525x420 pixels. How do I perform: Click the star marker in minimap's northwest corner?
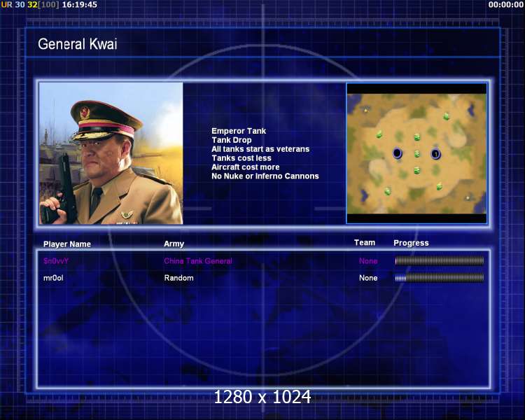click(365, 109)
